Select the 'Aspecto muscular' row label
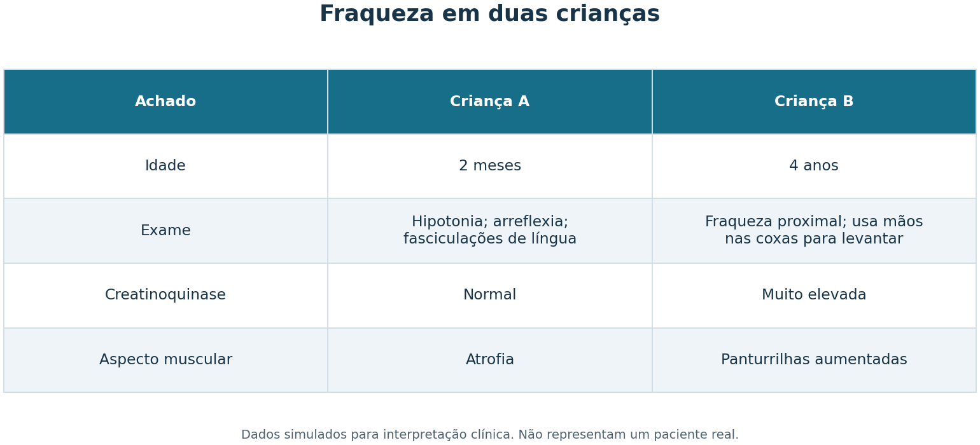 tap(165, 360)
